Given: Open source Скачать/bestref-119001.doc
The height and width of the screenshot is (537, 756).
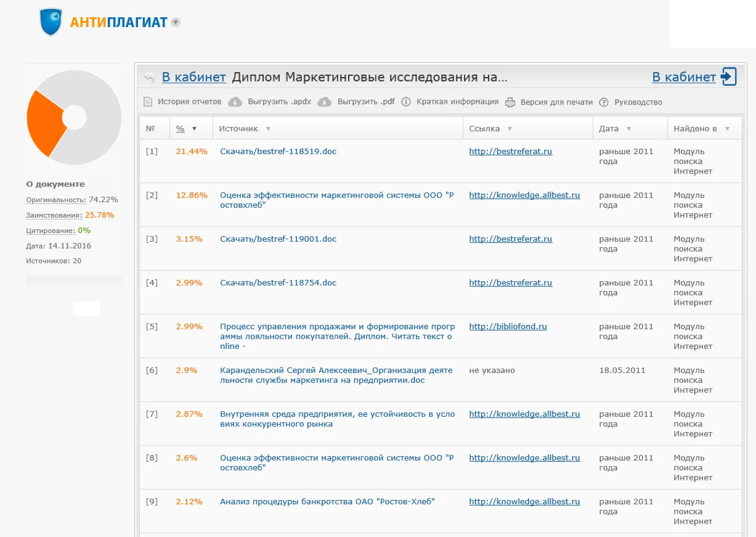Looking at the screenshot, I should pyautogui.click(x=278, y=239).
